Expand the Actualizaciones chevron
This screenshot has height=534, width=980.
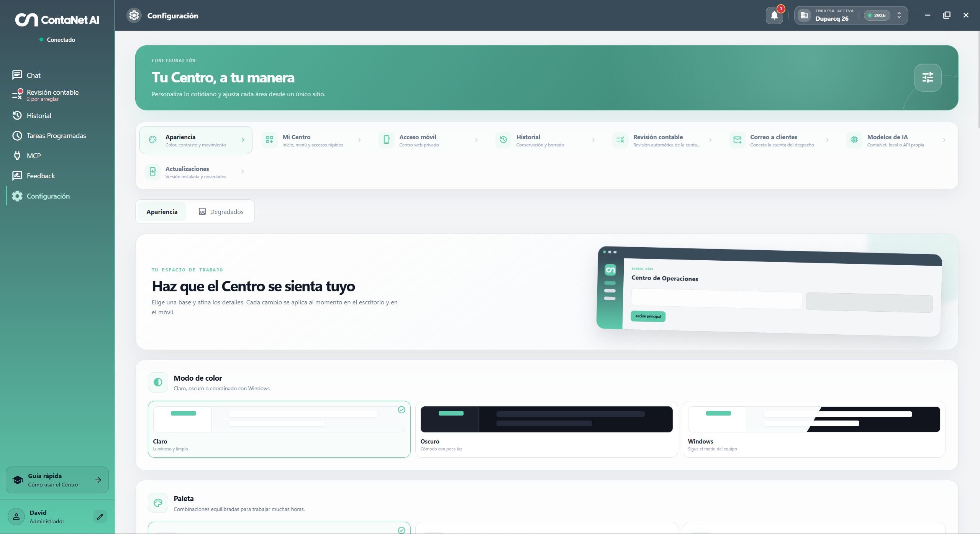point(243,172)
